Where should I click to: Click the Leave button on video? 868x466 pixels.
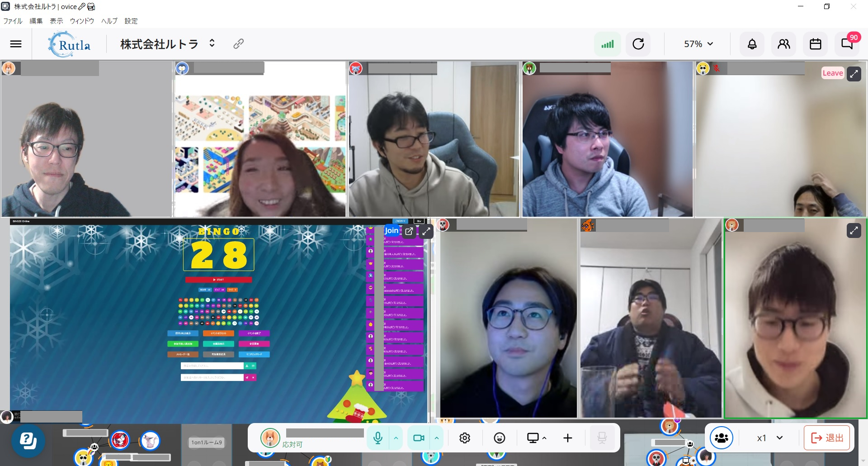click(x=832, y=73)
